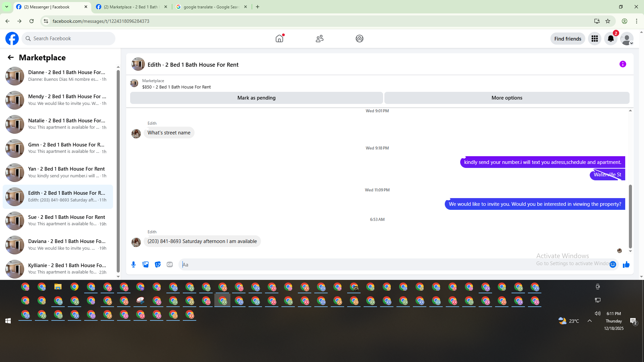The image size is (644, 362).
Task: View site information icon in address bar
Action: [x=46, y=21]
